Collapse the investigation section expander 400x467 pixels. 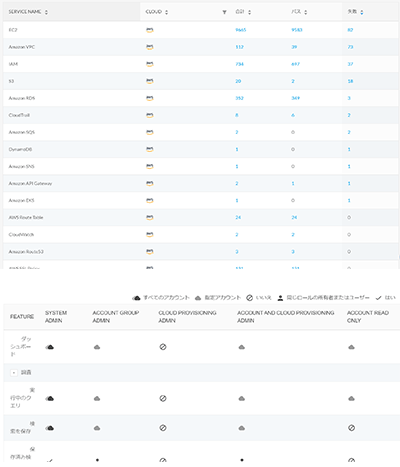pos(14,373)
